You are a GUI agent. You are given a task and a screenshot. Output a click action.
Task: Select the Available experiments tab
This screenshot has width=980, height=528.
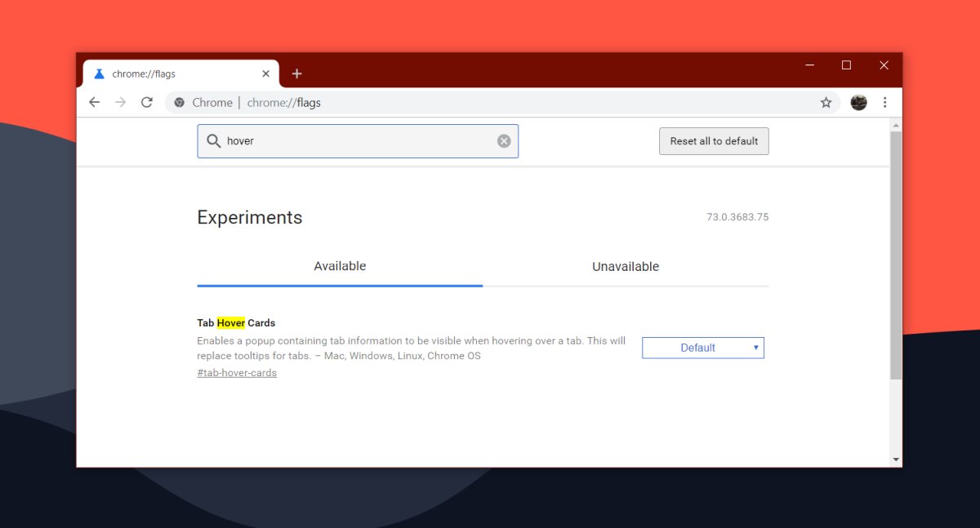point(340,266)
